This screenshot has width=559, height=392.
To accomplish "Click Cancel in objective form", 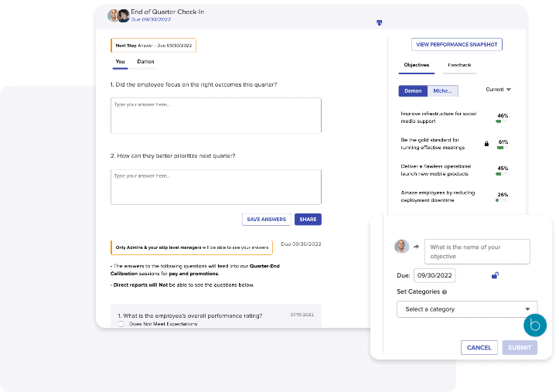I will pyautogui.click(x=479, y=347).
